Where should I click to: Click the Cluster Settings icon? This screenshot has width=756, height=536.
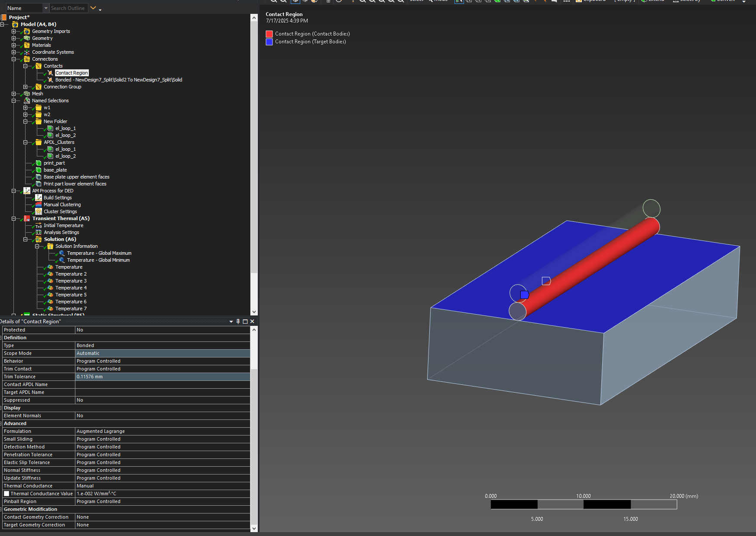[39, 211]
